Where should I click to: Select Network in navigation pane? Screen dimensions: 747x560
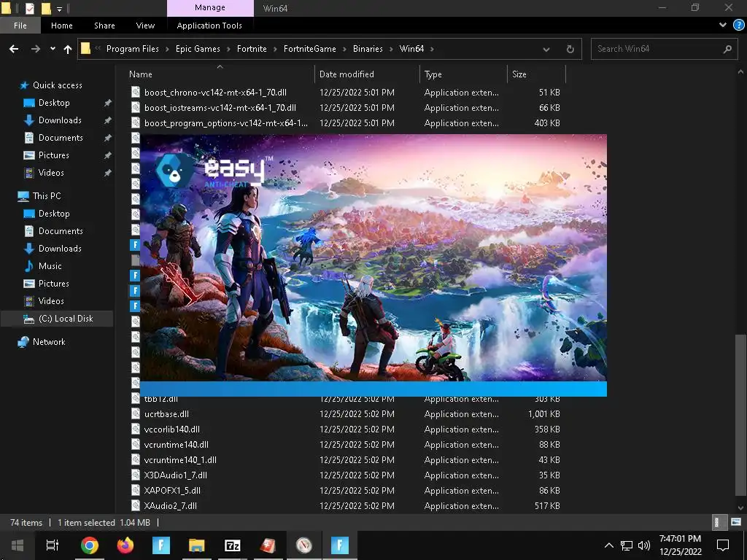click(x=49, y=342)
